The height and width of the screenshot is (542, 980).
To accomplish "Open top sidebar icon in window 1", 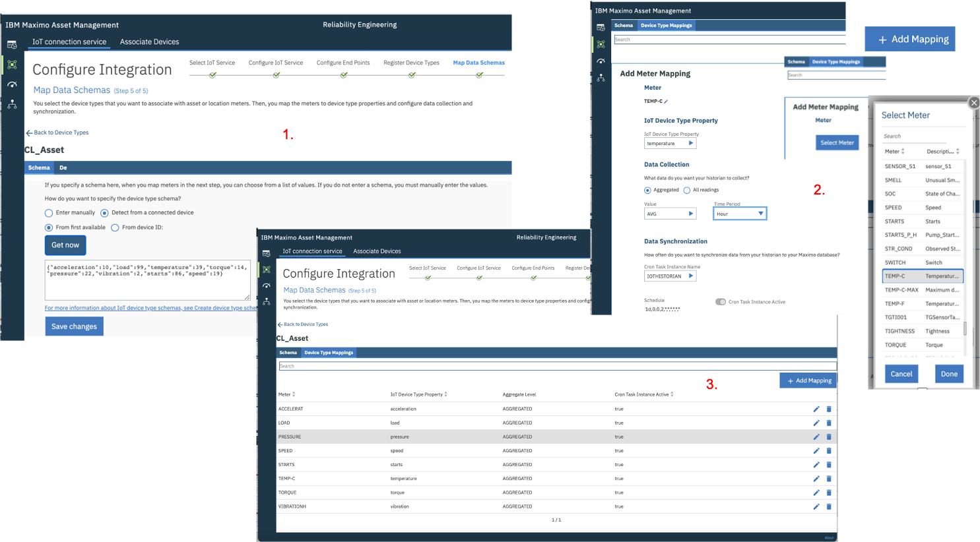I will tap(12, 45).
